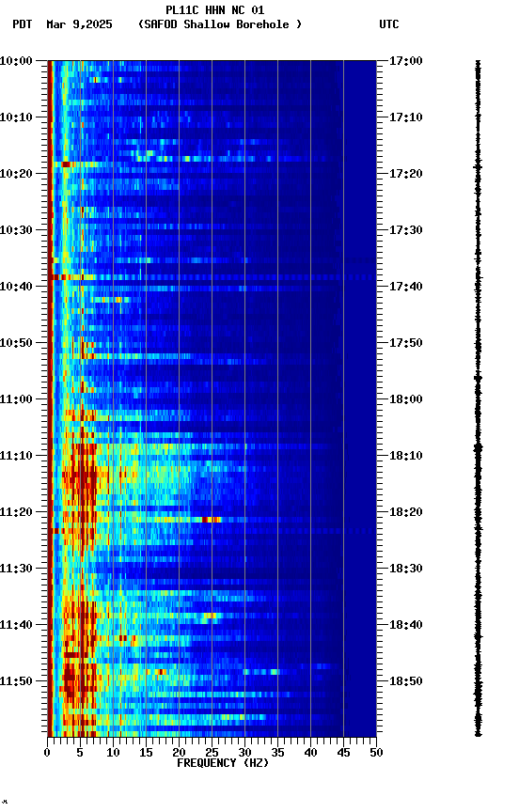Click the 50 Hz frequency axis label

[x=376, y=753]
